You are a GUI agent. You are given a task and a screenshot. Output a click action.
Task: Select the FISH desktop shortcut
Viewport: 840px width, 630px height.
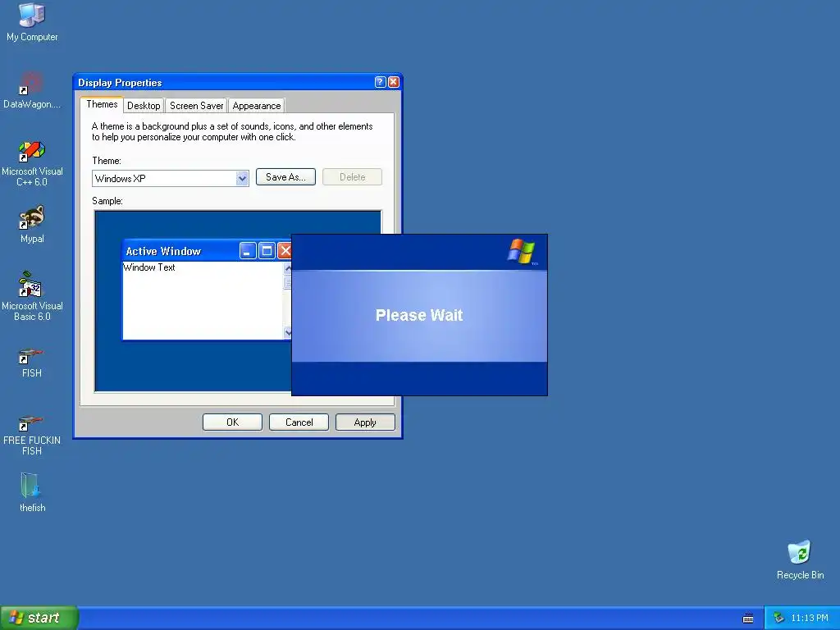pyautogui.click(x=32, y=363)
